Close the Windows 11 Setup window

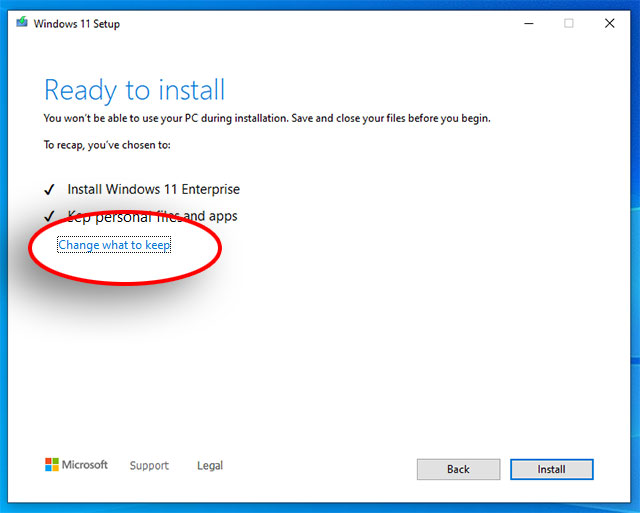[610, 24]
